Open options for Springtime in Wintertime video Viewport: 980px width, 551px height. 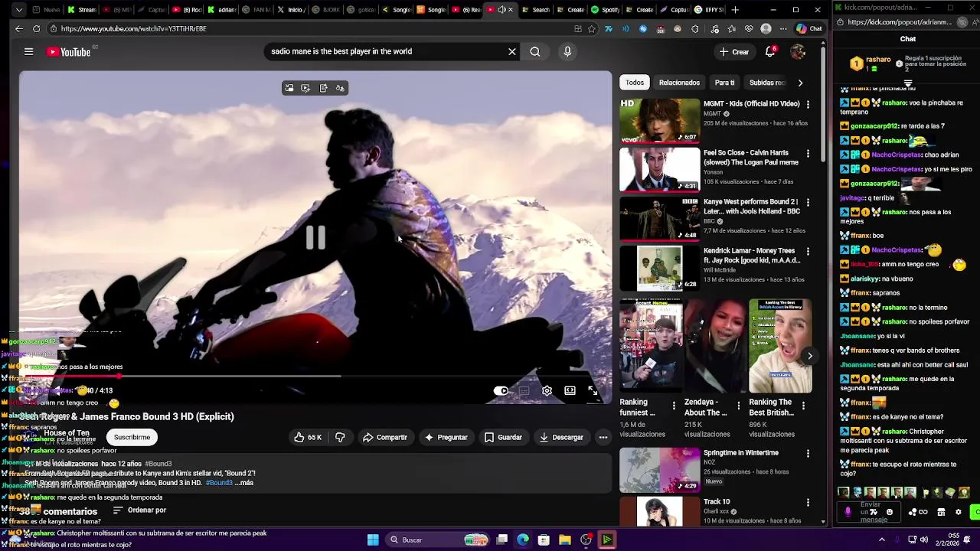(808, 454)
